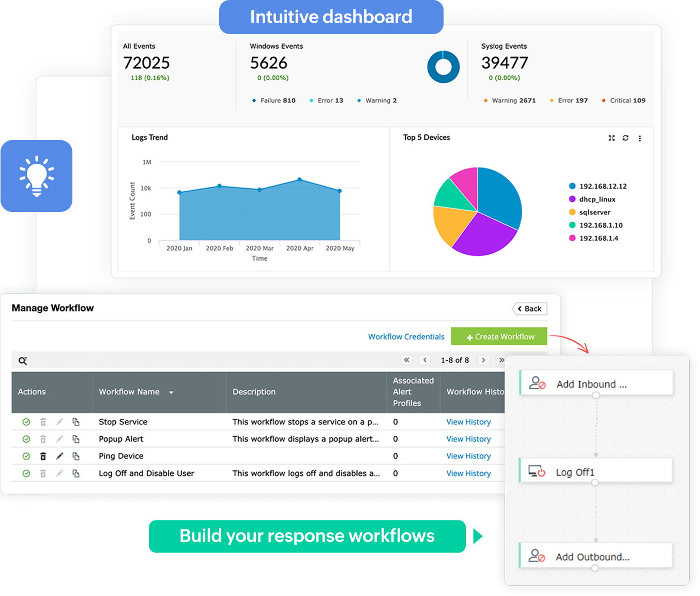Copy the Stop Service workflow
The image size is (700, 596).
[76, 422]
